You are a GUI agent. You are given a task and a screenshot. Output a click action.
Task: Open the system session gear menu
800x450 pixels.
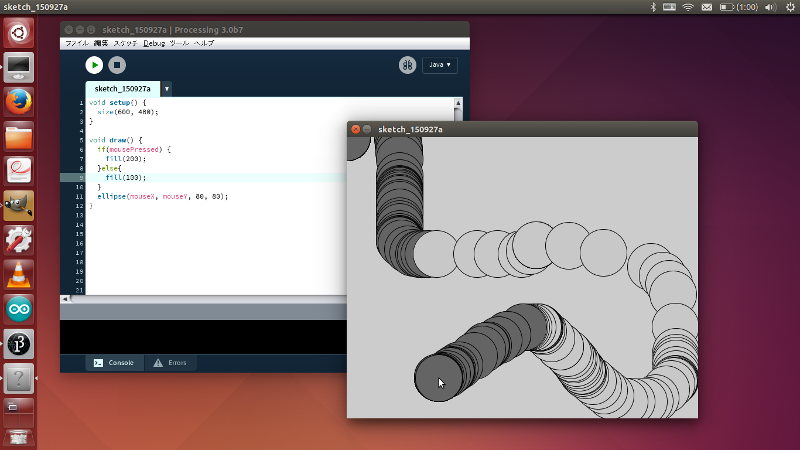pyautogui.click(x=790, y=7)
